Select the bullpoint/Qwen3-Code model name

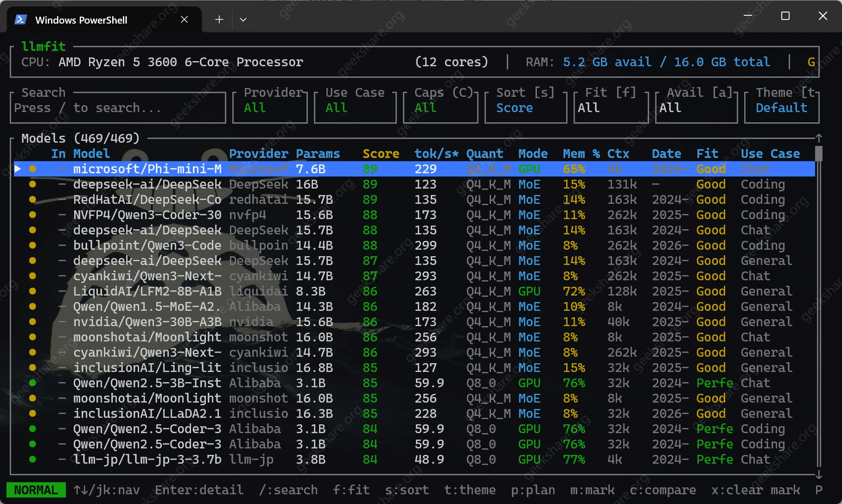tap(147, 246)
